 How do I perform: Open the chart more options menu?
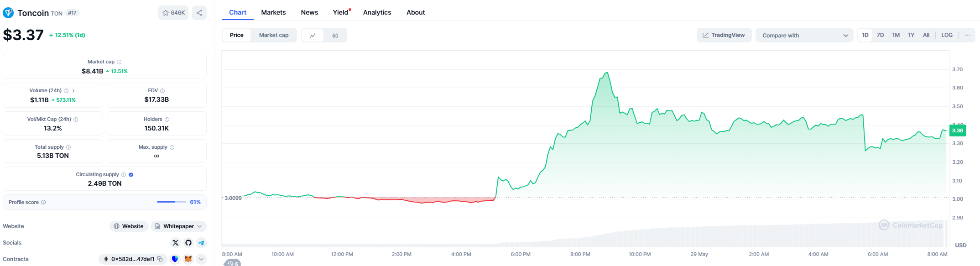pos(968,35)
